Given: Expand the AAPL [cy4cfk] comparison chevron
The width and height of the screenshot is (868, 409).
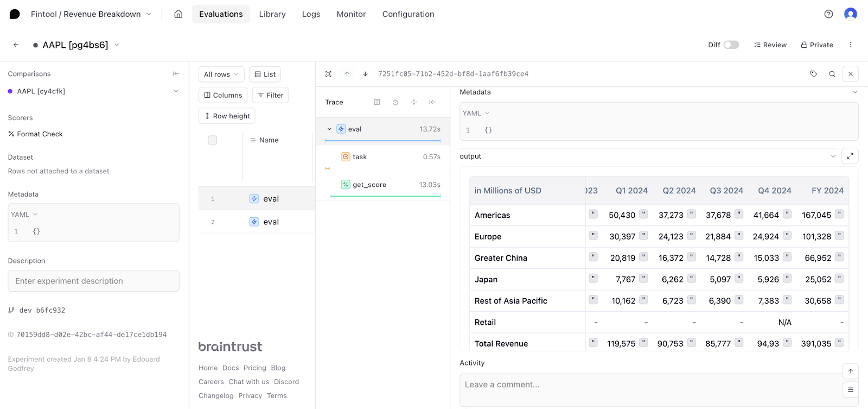Looking at the screenshot, I should [176, 91].
